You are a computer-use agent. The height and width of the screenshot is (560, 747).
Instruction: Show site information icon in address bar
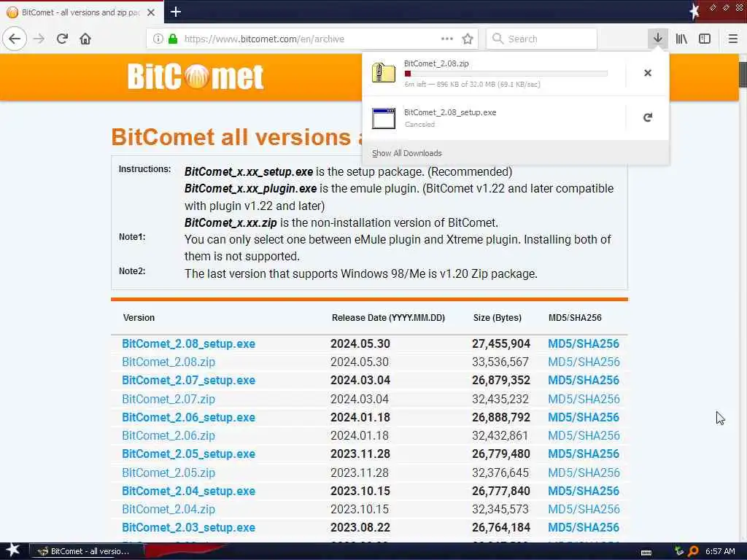[158, 39]
